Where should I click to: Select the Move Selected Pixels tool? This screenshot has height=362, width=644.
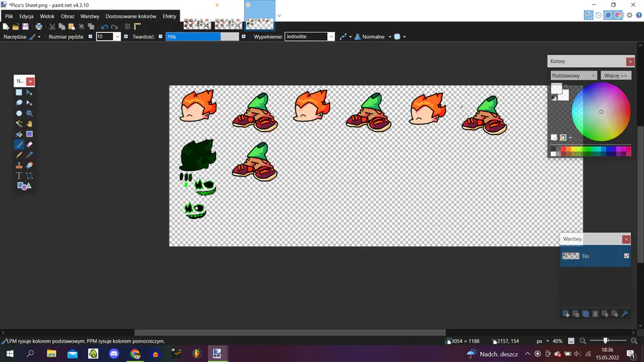29,92
